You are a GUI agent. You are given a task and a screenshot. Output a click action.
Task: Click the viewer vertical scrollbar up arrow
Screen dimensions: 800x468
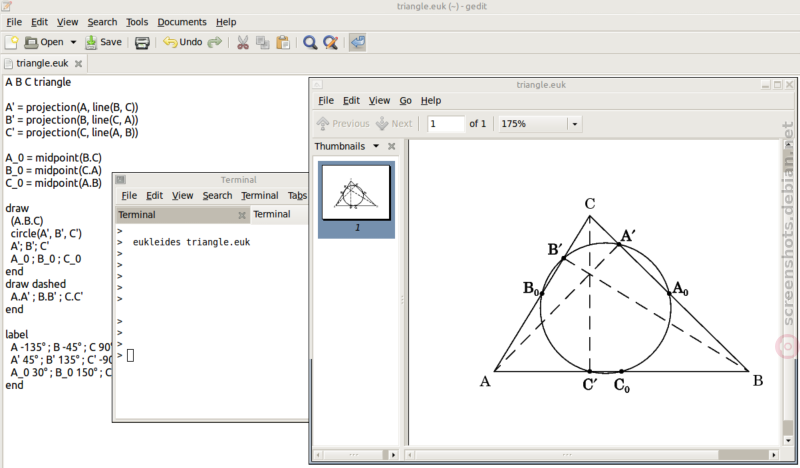789,145
